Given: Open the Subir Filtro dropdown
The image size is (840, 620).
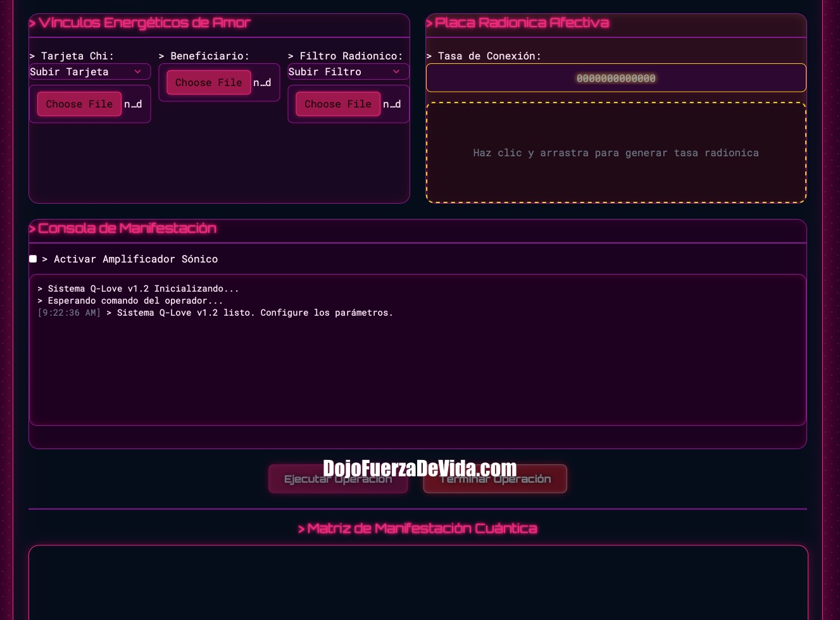Looking at the screenshot, I should pyautogui.click(x=348, y=71).
